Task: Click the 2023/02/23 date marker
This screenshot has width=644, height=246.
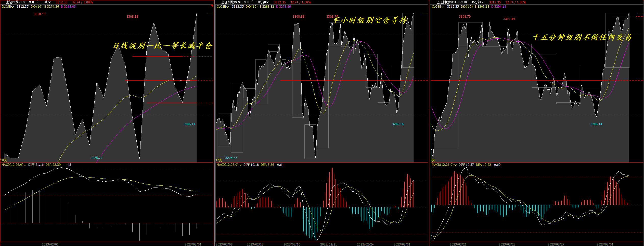Action: (507, 244)
